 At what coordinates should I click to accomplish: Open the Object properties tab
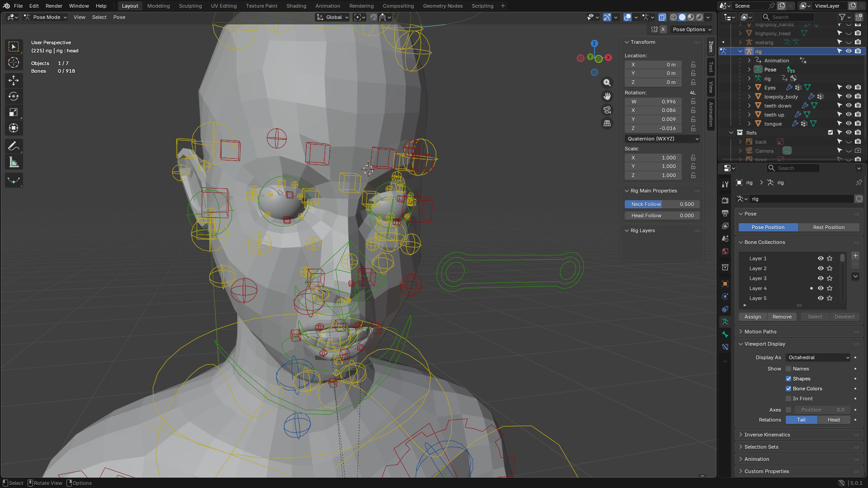point(725,284)
